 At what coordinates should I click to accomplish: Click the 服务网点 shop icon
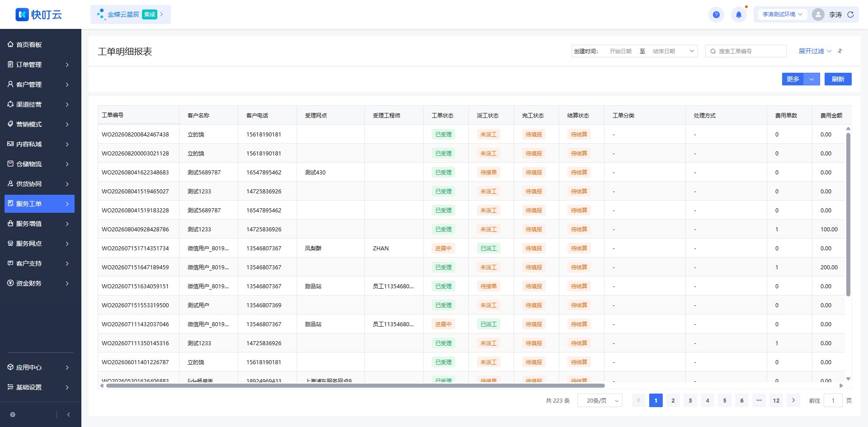click(10, 243)
